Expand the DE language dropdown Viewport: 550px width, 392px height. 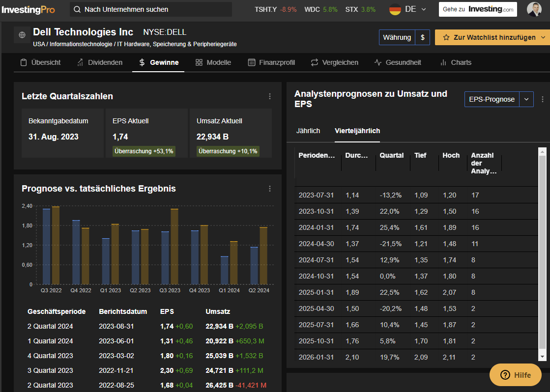424,9
